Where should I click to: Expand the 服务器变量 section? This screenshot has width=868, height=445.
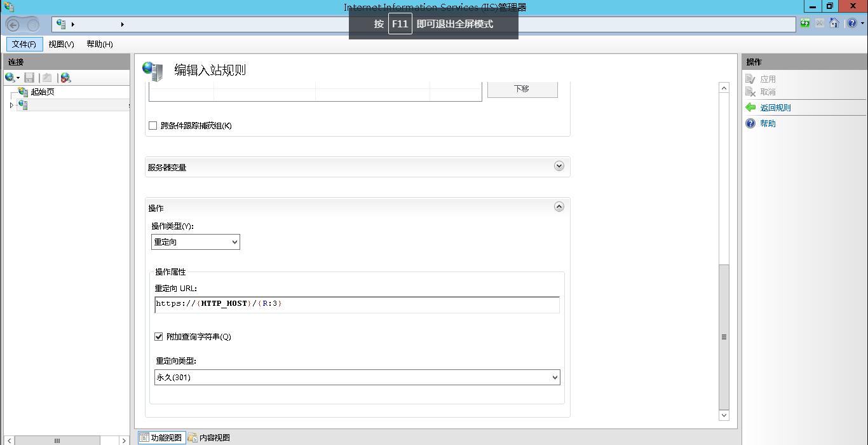(x=559, y=166)
